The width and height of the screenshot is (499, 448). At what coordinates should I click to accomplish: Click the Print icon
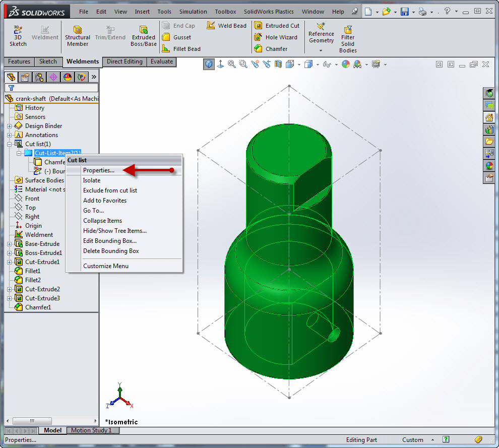(x=422, y=12)
